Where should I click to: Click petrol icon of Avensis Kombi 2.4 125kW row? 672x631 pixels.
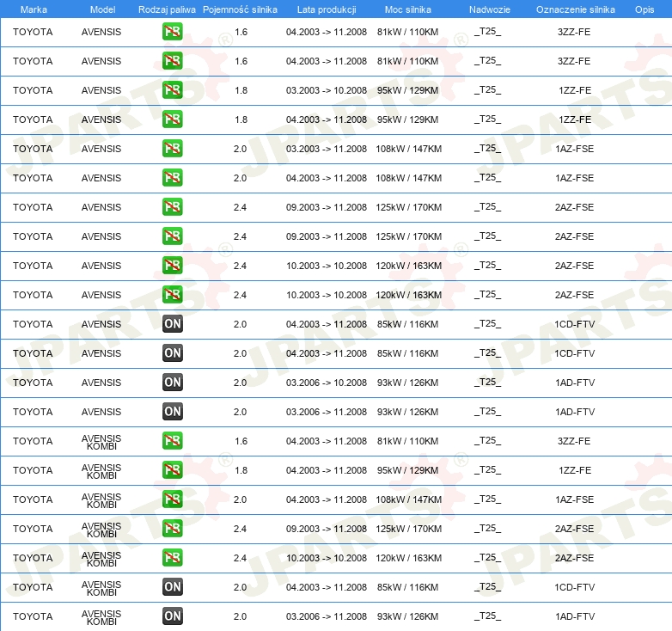(172, 528)
